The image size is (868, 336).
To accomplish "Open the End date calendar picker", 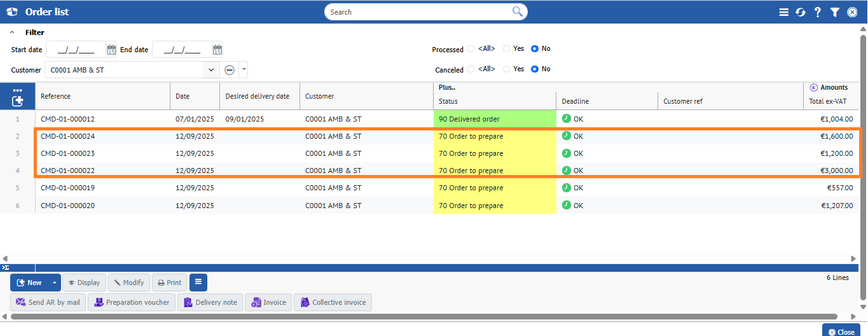I will pos(217,50).
